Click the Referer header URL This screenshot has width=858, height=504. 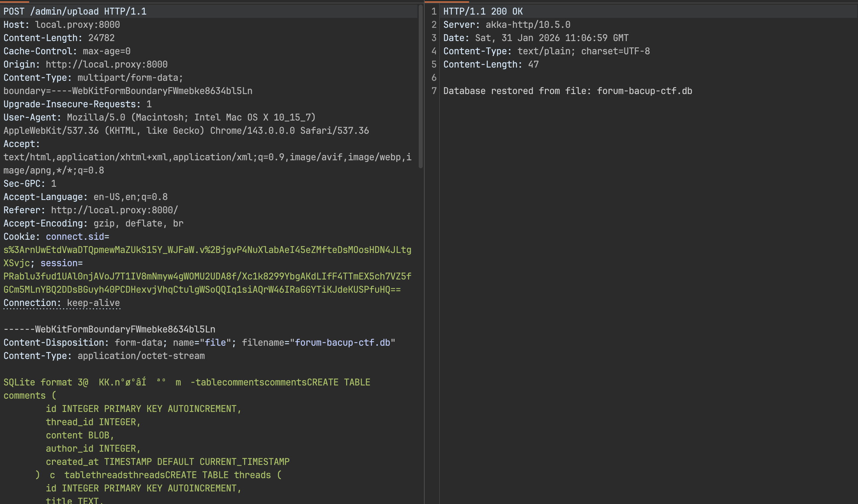click(114, 210)
